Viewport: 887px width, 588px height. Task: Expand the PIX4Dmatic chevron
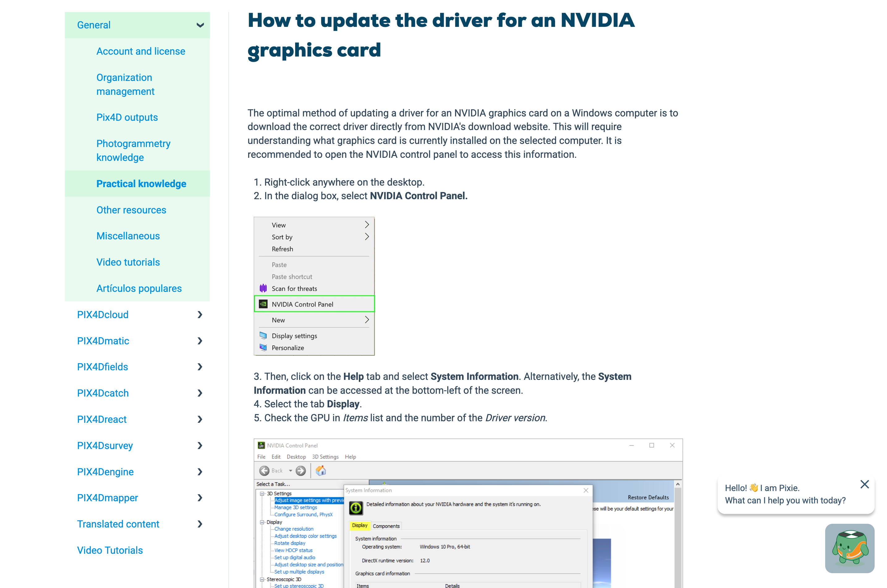click(x=200, y=341)
